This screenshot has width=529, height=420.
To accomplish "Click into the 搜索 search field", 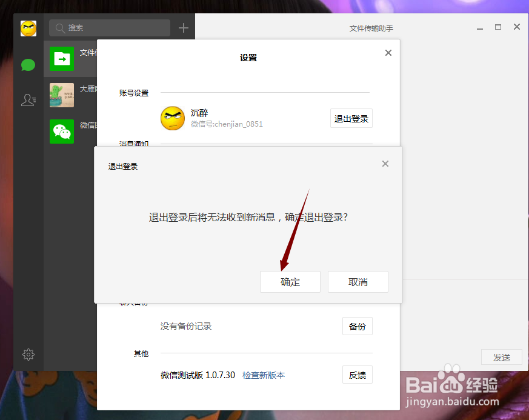I will [109, 28].
